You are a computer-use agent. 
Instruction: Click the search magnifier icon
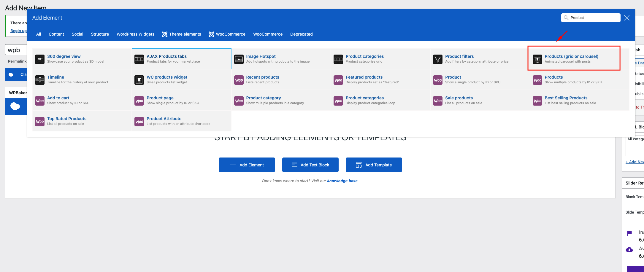(566, 18)
